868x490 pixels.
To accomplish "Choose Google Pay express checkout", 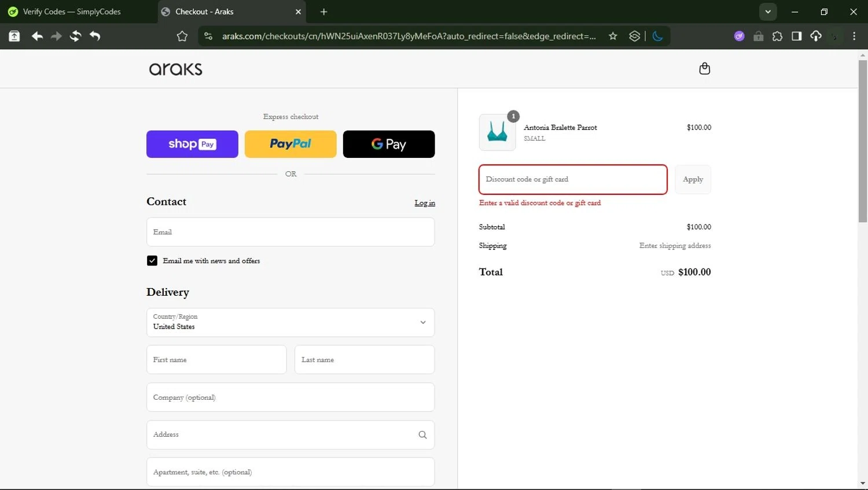I will point(389,144).
